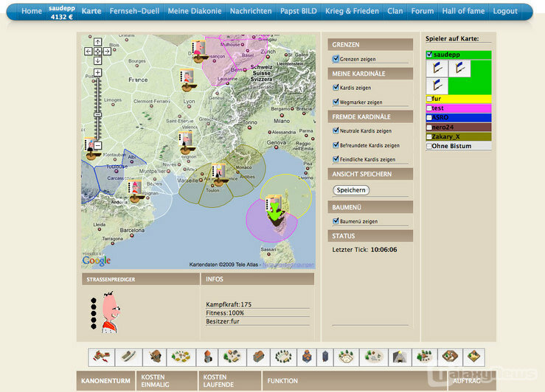Open Papst BILD in the navigation bar
The image size is (545, 392).
pos(299,11)
